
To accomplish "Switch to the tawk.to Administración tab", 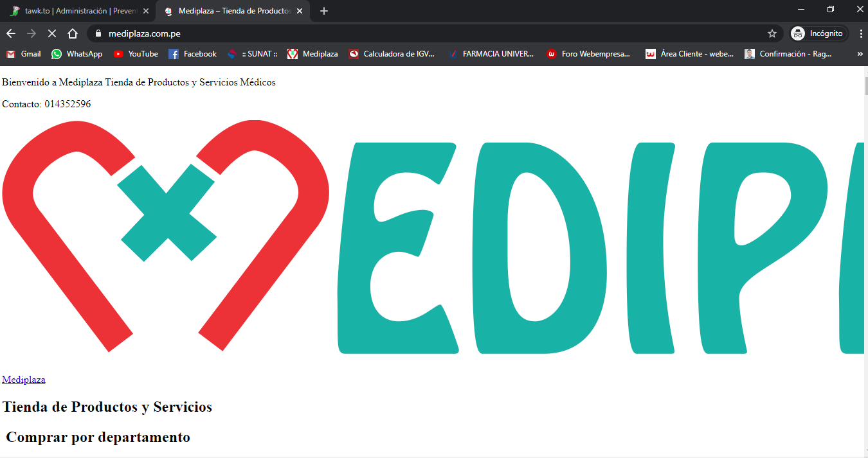I will pyautogui.click(x=78, y=11).
